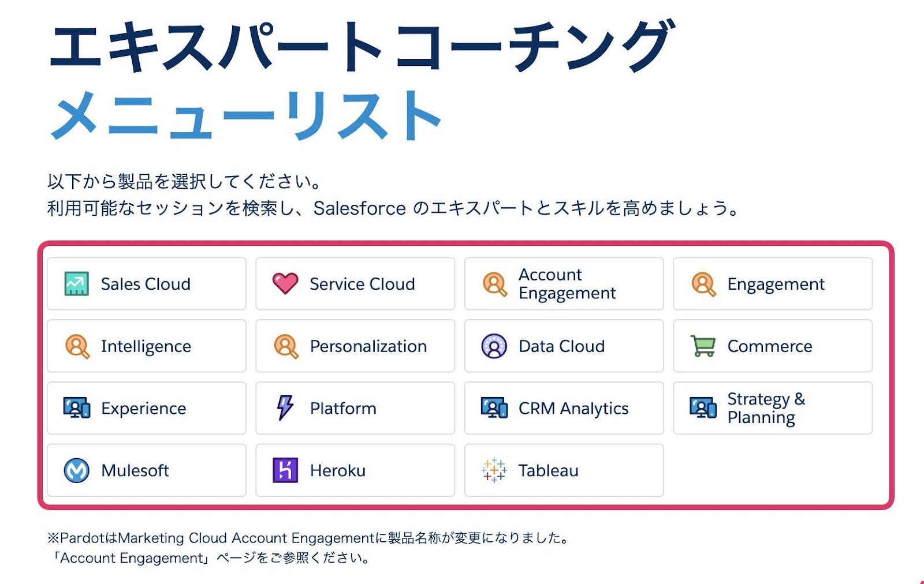The width and height of the screenshot is (924, 584).
Task: Click the CRM Analytics monitor icon
Action: pos(494,408)
